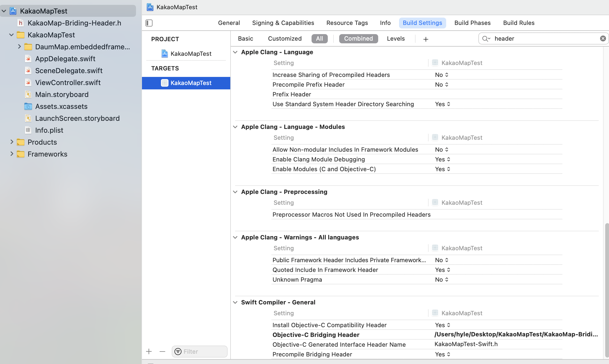The image size is (609, 364).
Task: Edit the Objective-C Bridging Header path value
Action: [516, 334]
